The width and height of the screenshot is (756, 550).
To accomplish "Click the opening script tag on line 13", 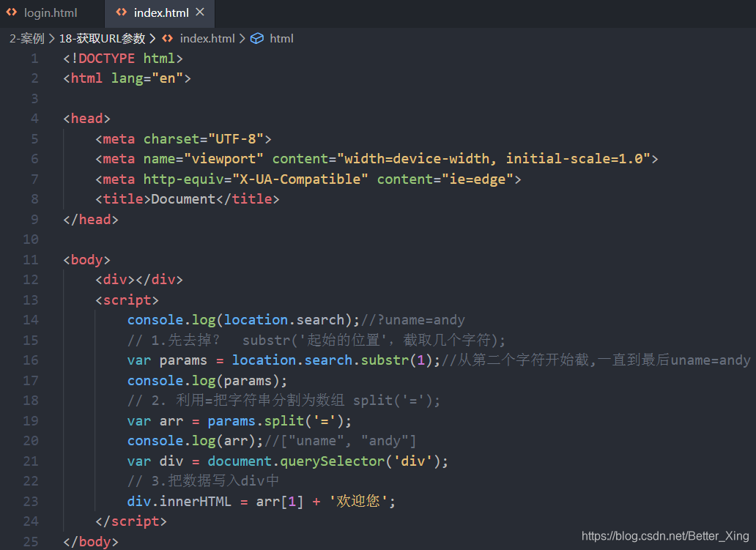I will [127, 300].
